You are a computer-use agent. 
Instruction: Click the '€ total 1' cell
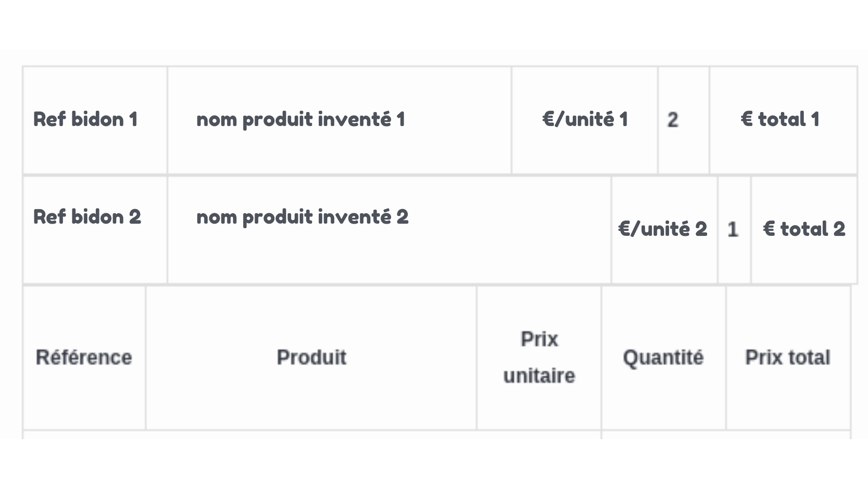click(x=780, y=120)
